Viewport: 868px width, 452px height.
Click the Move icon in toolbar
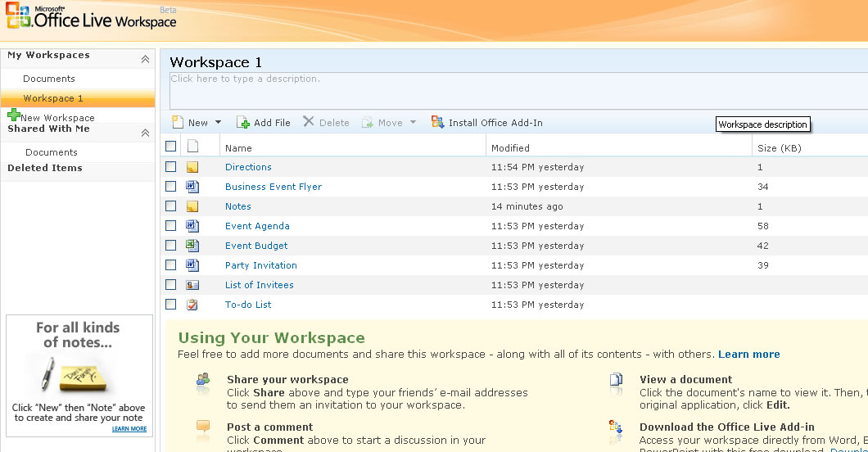368,123
